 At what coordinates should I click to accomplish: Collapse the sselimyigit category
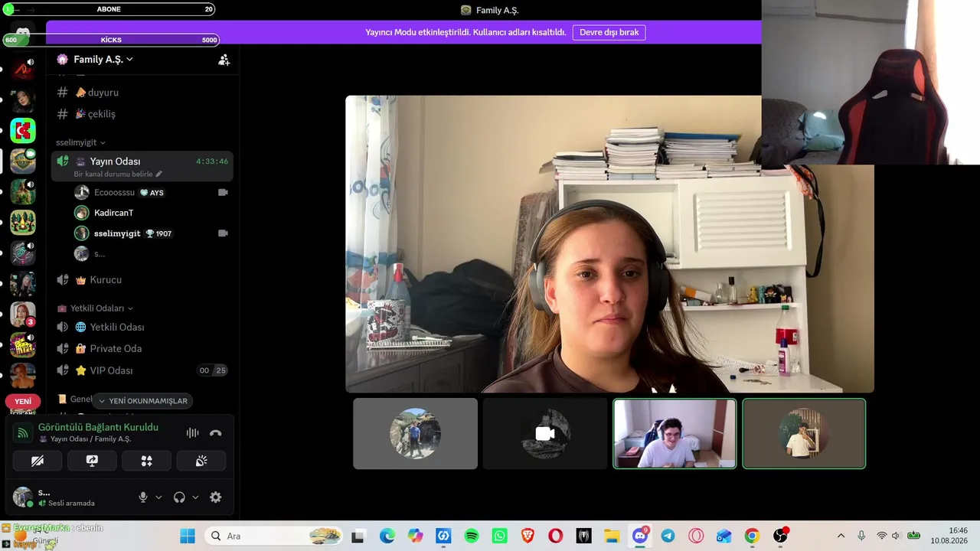[80, 142]
